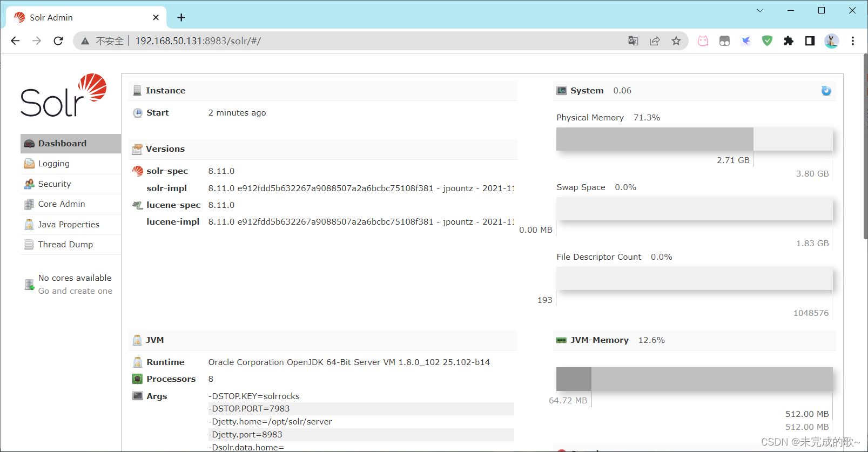Click the File Descriptor Count bar

click(x=695, y=279)
